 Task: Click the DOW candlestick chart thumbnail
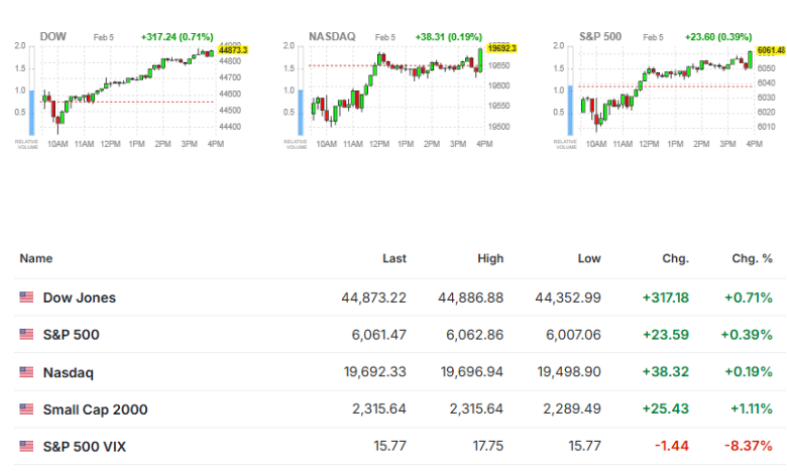point(127,90)
